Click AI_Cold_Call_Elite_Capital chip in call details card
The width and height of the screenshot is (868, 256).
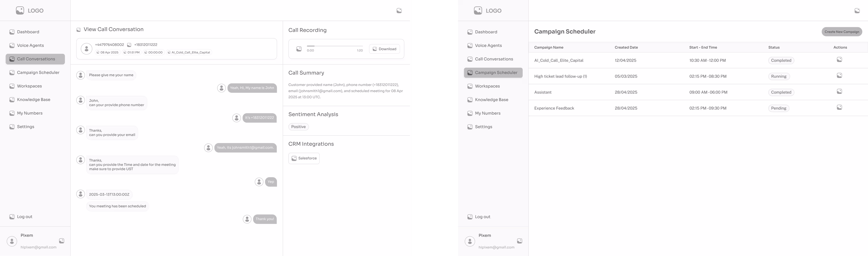pyautogui.click(x=189, y=53)
